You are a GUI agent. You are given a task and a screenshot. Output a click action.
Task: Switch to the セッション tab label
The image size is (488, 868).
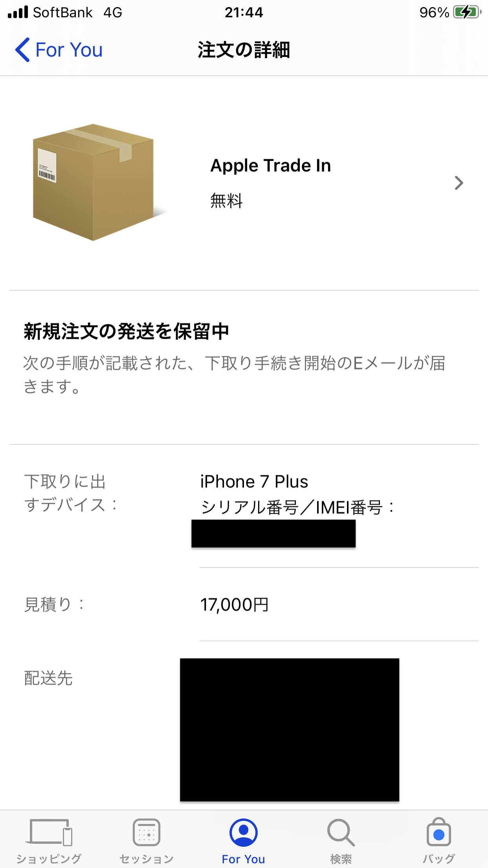click(x=146, y=859)
